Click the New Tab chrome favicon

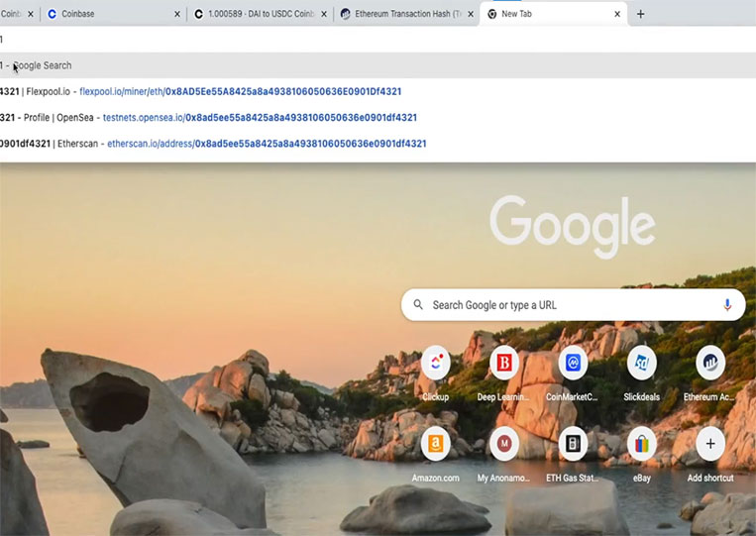pos(491,14)
